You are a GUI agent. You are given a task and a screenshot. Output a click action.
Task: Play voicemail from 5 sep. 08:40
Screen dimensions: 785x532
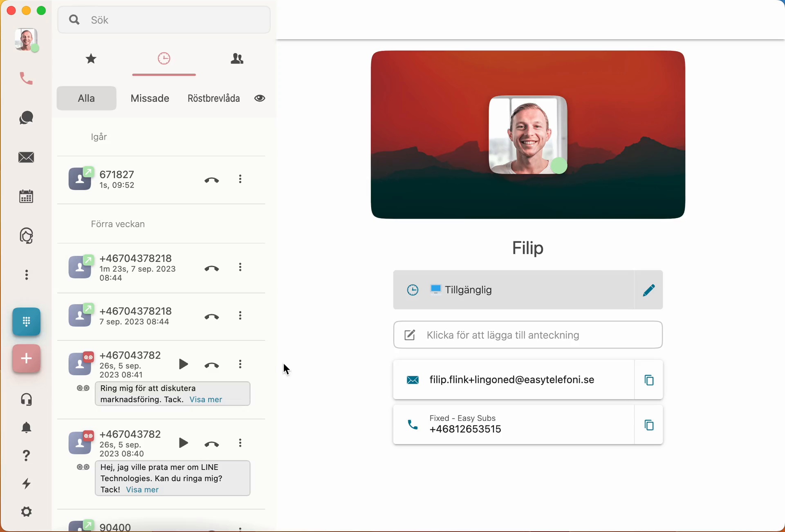184,443
